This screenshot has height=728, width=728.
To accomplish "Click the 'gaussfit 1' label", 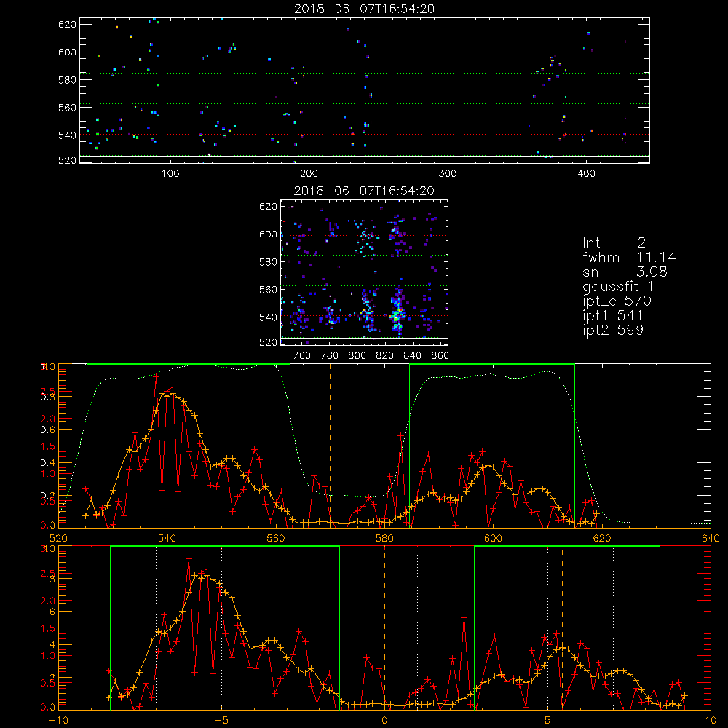I will click(x=618, y=286).
